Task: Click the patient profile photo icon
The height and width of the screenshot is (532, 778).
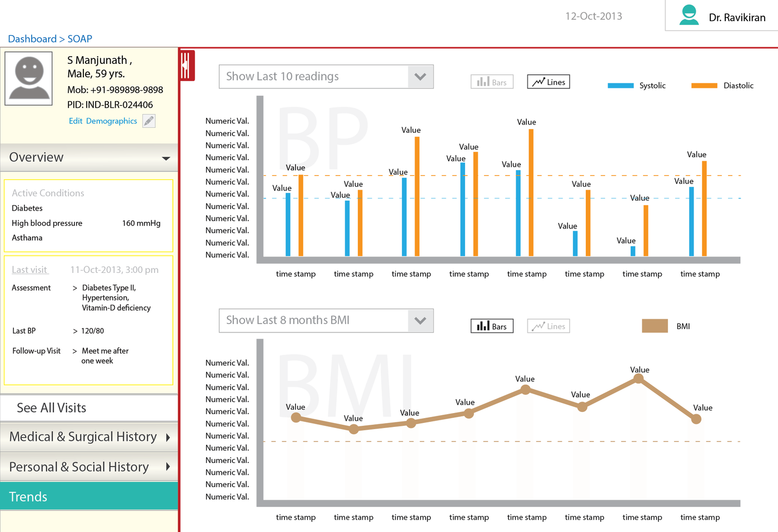Action: pos(28,78)
